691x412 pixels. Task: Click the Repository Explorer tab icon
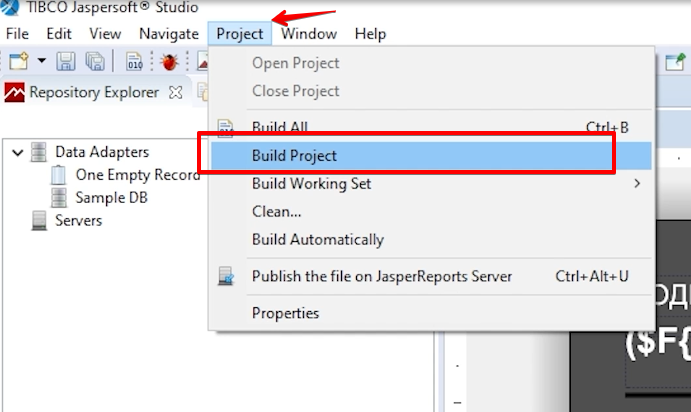pos(14,93)
